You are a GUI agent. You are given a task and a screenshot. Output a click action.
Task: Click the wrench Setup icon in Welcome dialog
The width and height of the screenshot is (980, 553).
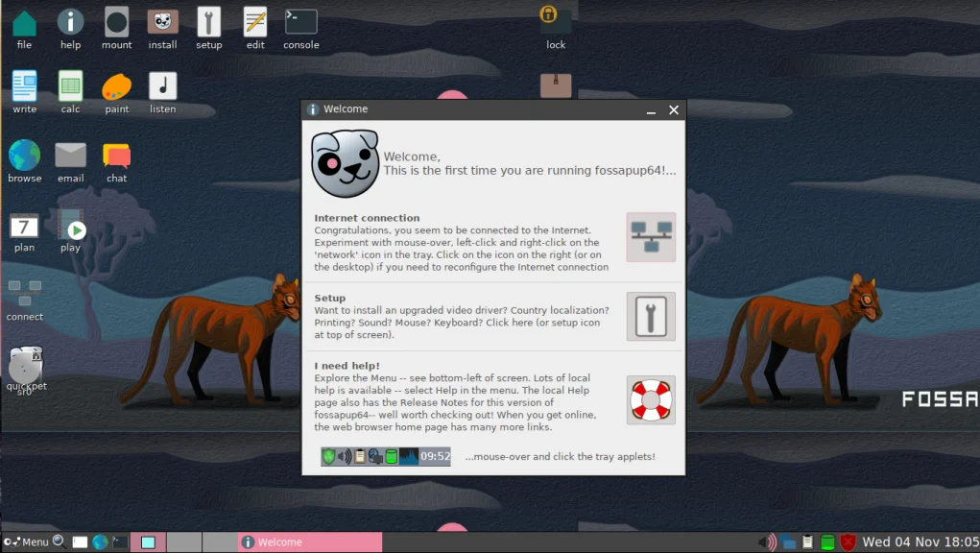point(651,317)
